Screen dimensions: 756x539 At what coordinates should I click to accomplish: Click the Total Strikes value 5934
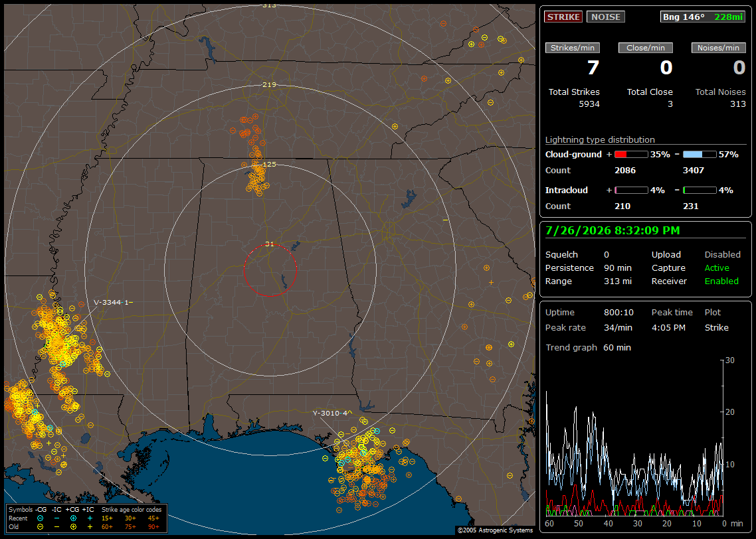tap(589, 104)
